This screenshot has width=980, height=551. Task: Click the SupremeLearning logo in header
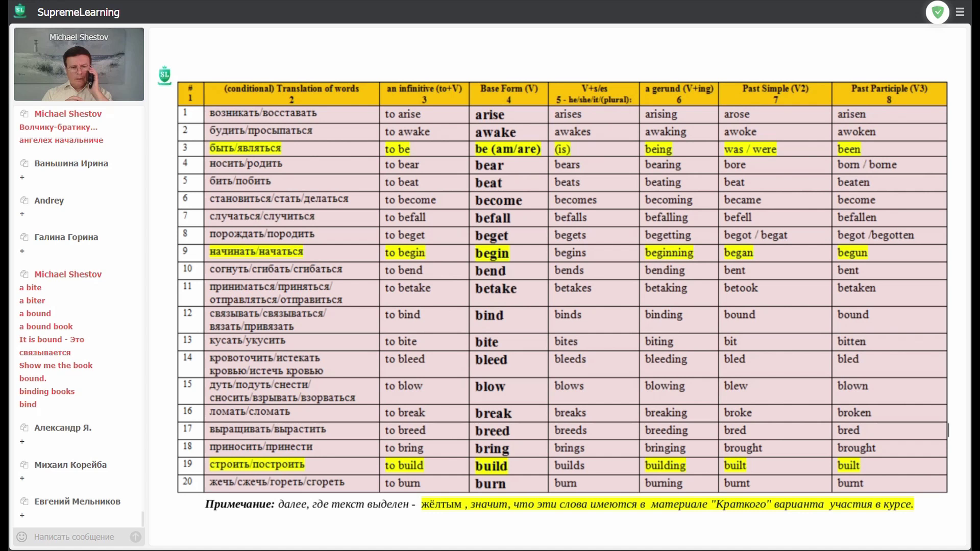(20, 11)
